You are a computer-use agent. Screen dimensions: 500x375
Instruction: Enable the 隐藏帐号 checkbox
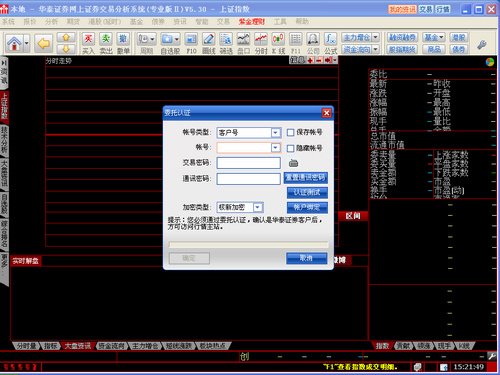pos(290,148)
